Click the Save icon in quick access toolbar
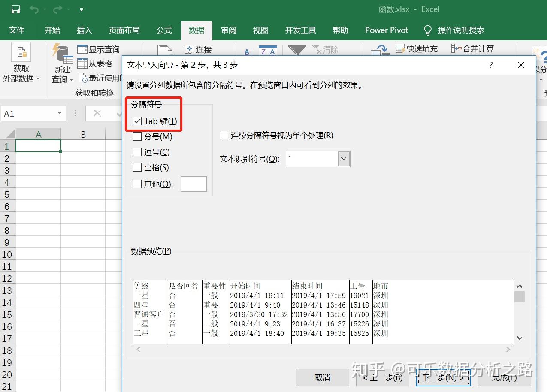This screenshot has width=547, height=392. pyautogui.click(x=15, y=9)
